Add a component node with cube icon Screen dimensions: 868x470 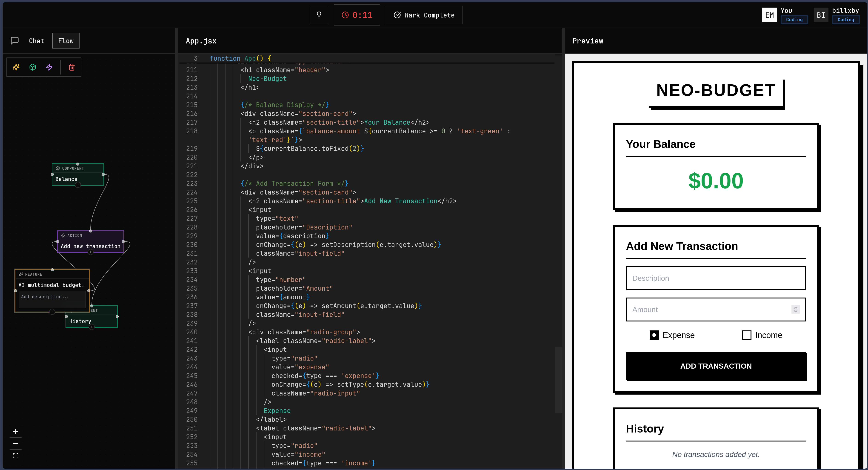[33, 67]
